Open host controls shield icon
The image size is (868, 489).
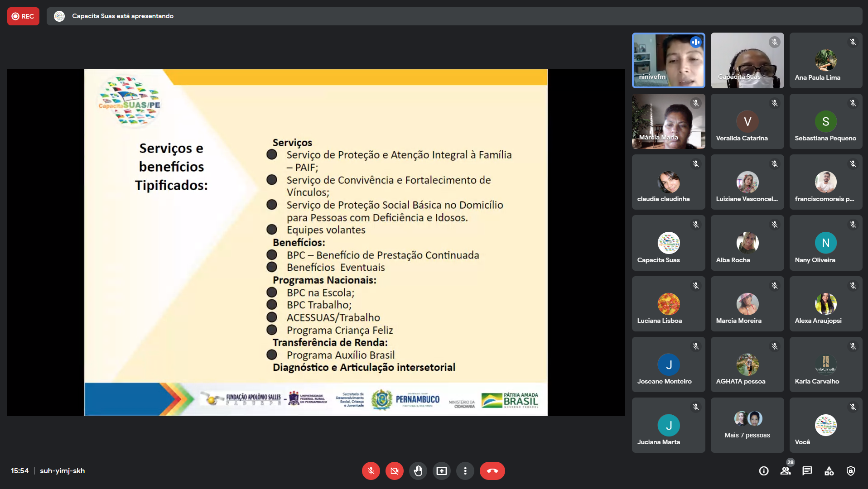coord(851,471)
